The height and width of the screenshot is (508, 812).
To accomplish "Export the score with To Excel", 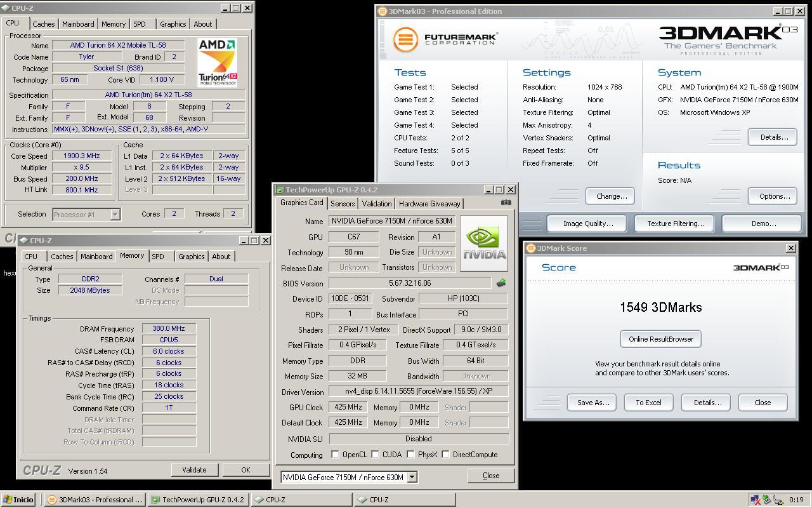I will click(649, 403).
